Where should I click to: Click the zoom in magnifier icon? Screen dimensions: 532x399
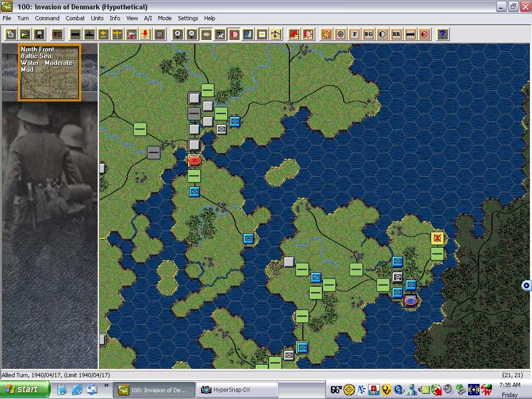tap(178, 34)
